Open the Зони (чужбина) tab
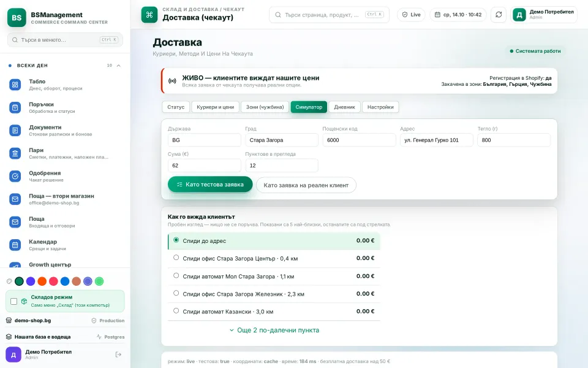The height and width of the screenshot is (368, 588). (265, 107)
